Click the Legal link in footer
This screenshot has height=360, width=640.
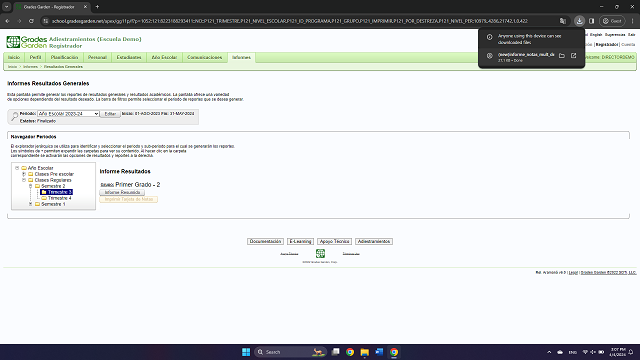click(x=573, y=272)
